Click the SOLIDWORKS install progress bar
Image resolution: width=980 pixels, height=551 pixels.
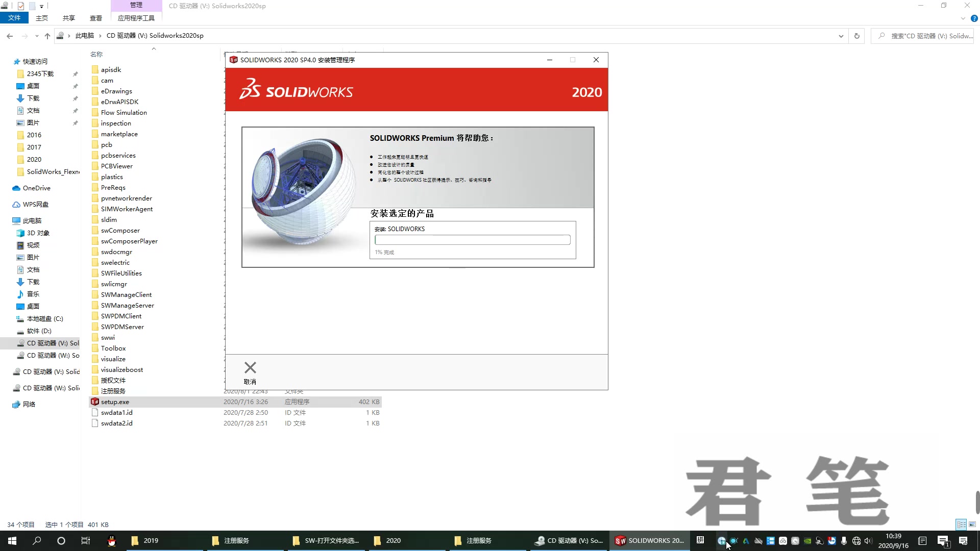(x=472, y=240)
